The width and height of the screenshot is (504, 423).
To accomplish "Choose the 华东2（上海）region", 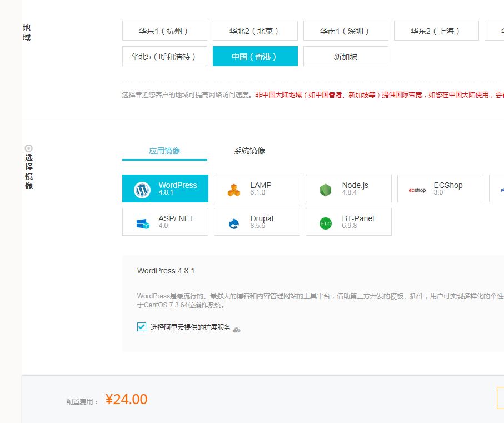I will click(x=437, y=31).
